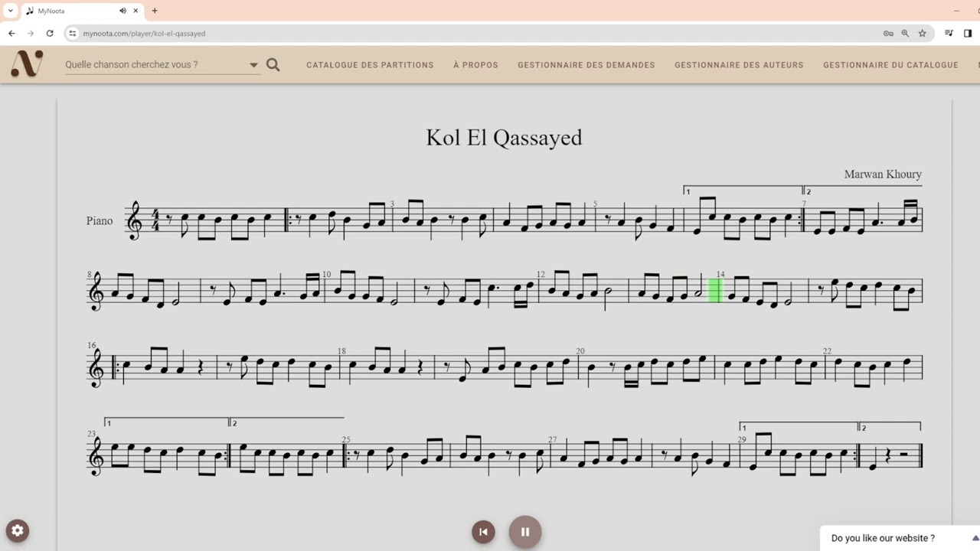Mute the MyNoota tab audio

click(122, 11)
